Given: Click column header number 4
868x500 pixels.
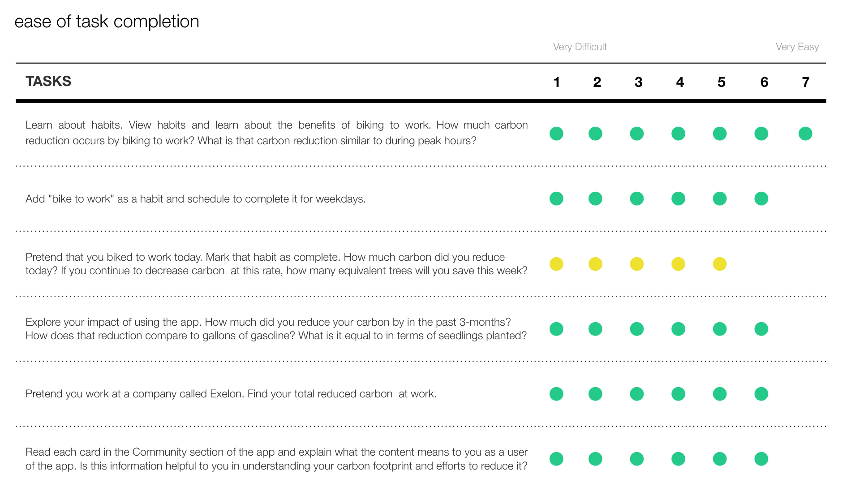Looking at the screenshot, I should (x=680, y=82).
